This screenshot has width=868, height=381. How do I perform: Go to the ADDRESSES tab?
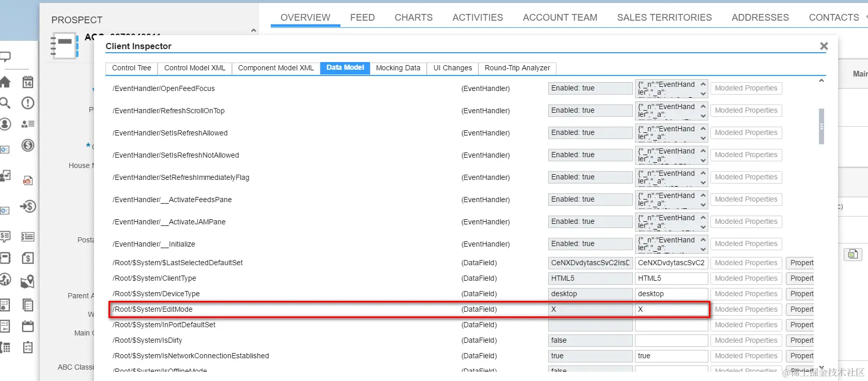click(760, 18)
